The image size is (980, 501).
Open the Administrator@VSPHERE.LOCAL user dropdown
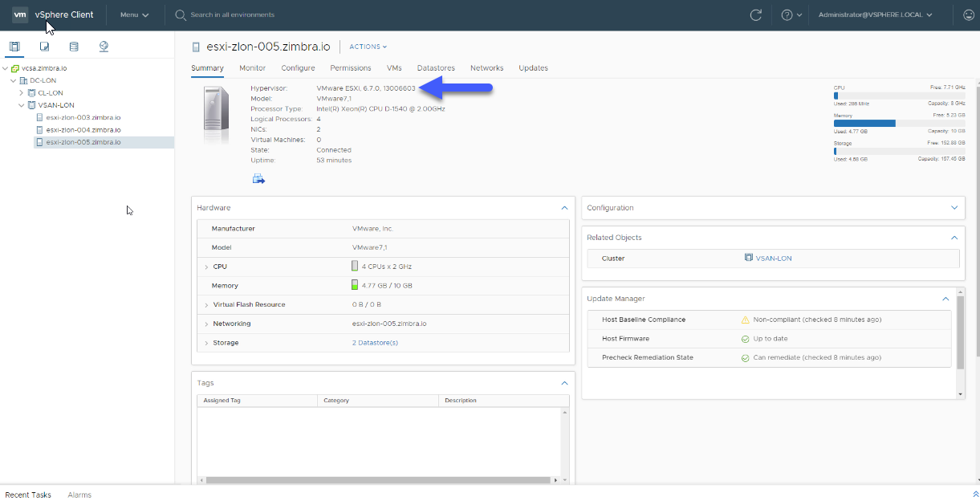pos(876,14)
